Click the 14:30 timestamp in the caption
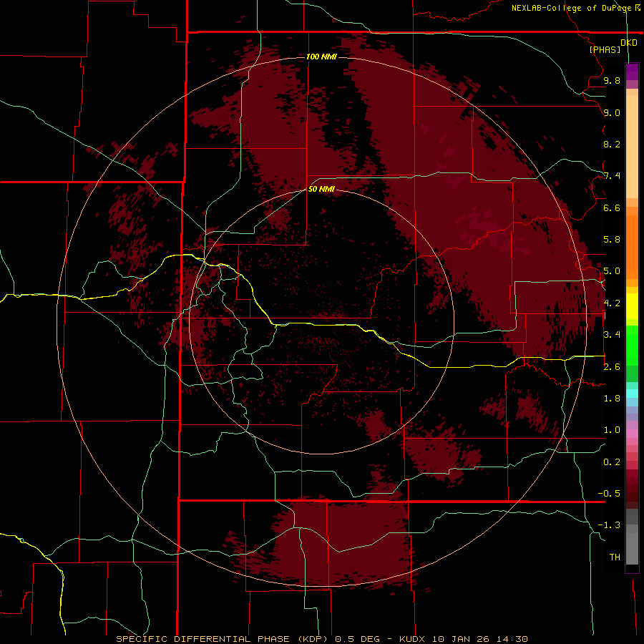Image resolution: width=644 pixels, height=644 pixels. (x=512, y=639)
